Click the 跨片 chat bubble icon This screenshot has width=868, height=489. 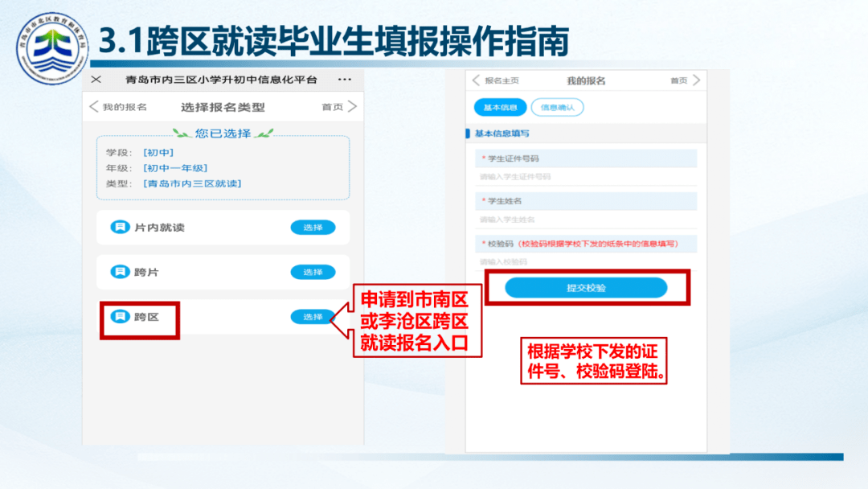(x=119, y=272)
